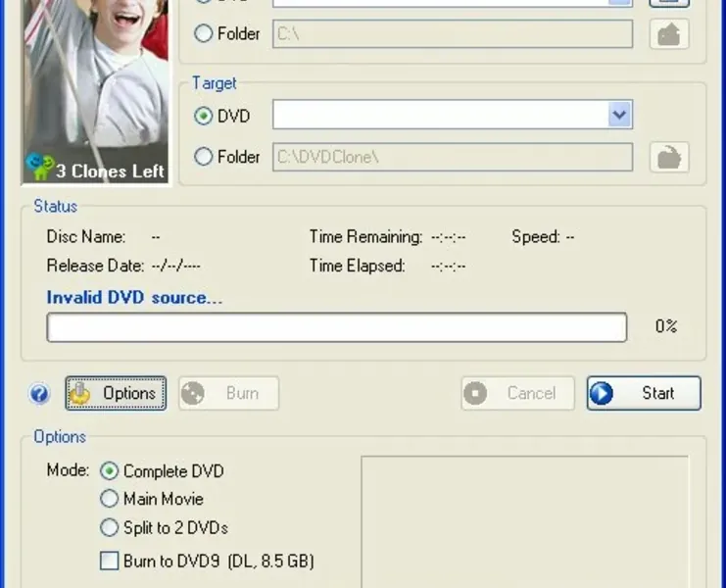This screenshot has width=726, height=588.
Task: Click the '3 Clones Left' promotional image
Action: tap(96, 92)
